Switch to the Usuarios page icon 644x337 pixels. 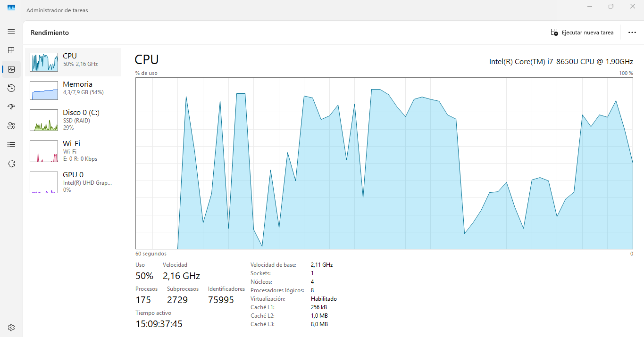[x=11, y=126]
